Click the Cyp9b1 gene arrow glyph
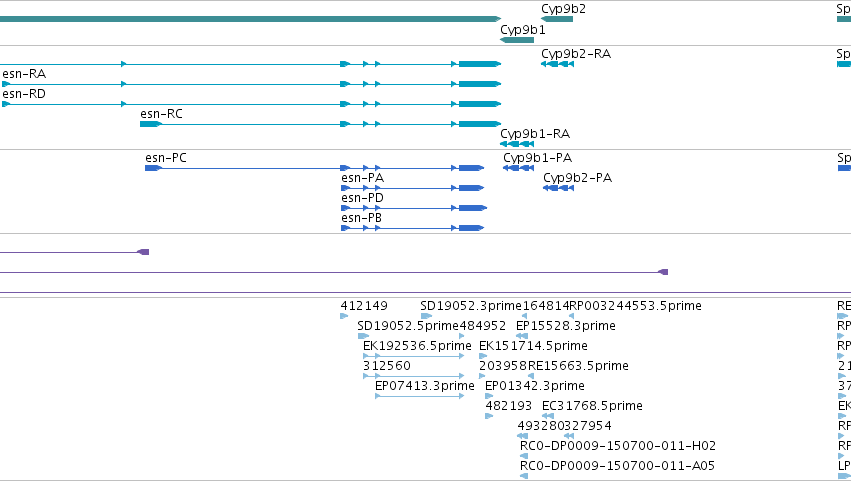 [517, 40]
